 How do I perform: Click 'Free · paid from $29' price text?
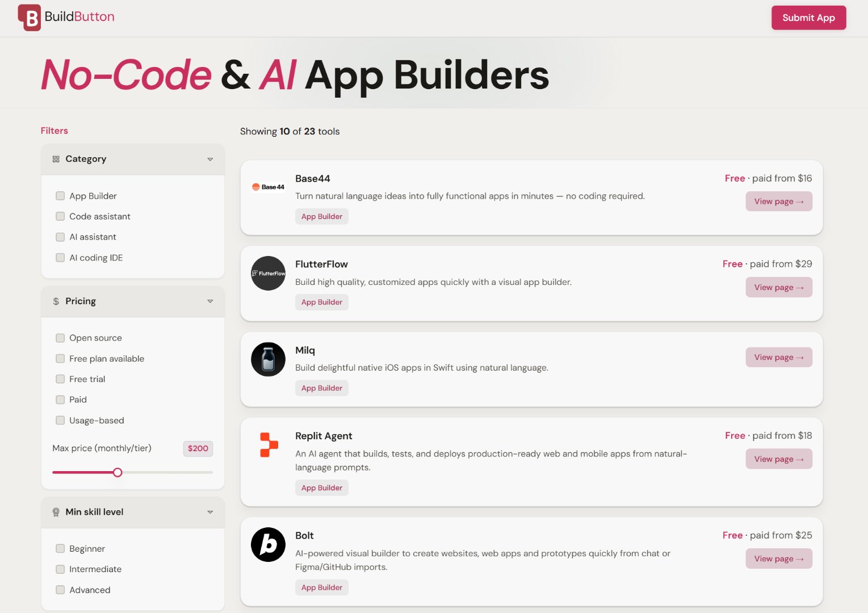[x=767, y=264]
